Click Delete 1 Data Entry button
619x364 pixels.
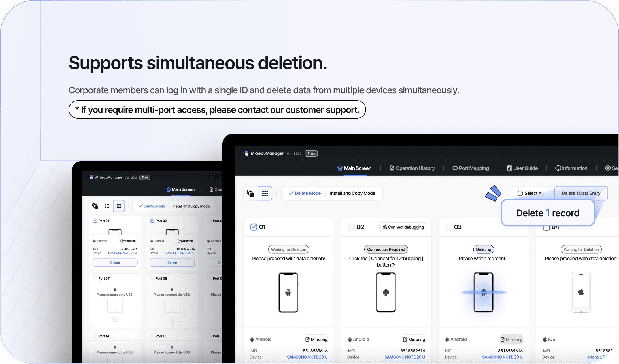click(581, 193)
